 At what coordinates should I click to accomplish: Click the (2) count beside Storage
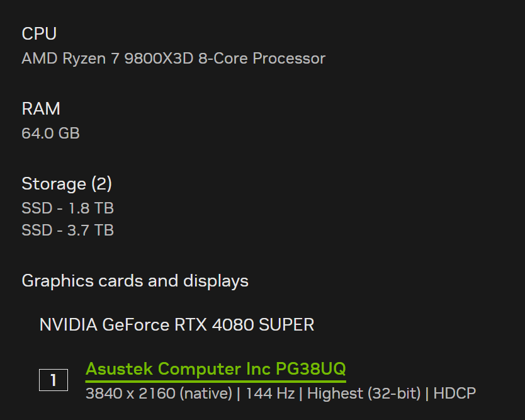[101, 184]
